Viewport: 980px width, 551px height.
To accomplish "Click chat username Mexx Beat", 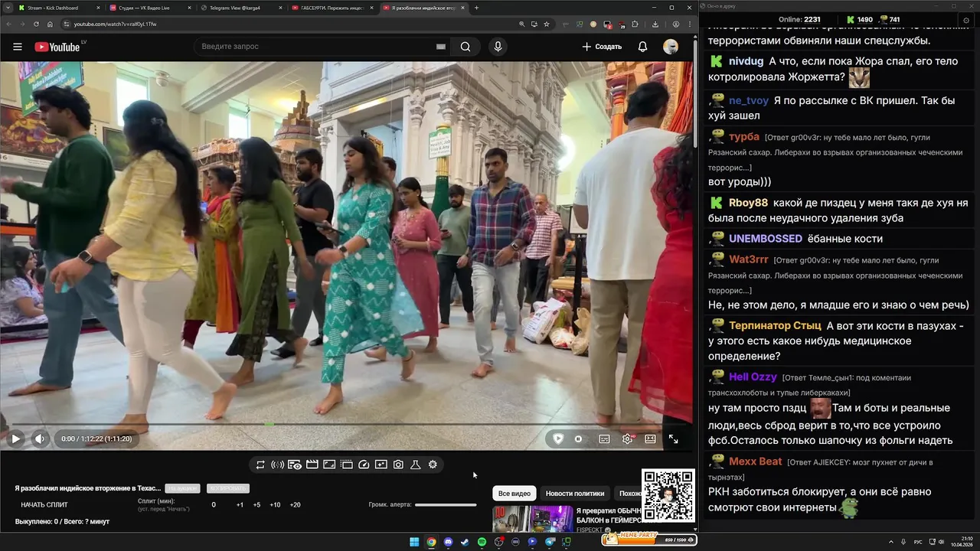I will [x=756, y=461].
